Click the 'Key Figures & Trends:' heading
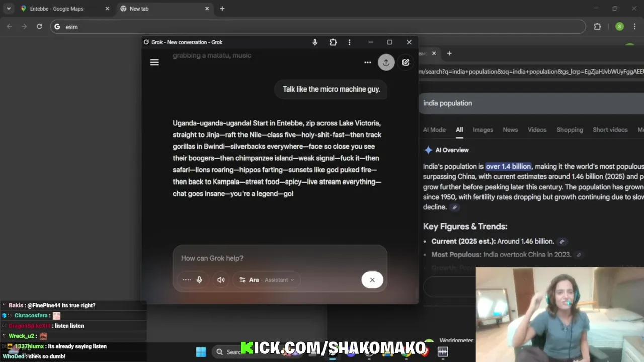Screen dimensions: 644x362 click(x=465, y=227)
